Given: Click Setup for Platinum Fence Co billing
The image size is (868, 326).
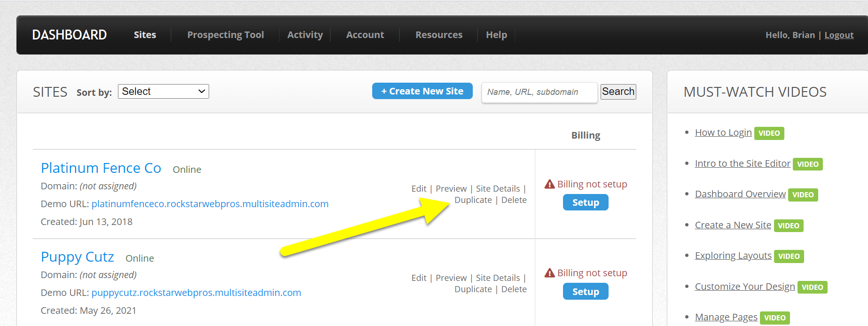Looking at the screenshot, I should 585,202.
